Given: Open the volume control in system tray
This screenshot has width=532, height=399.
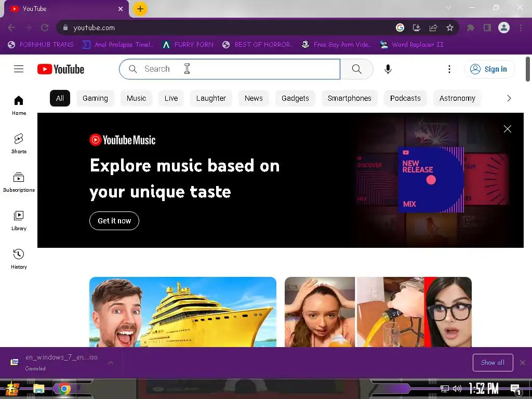Looking at the screenshot, I should coord(457,389).
